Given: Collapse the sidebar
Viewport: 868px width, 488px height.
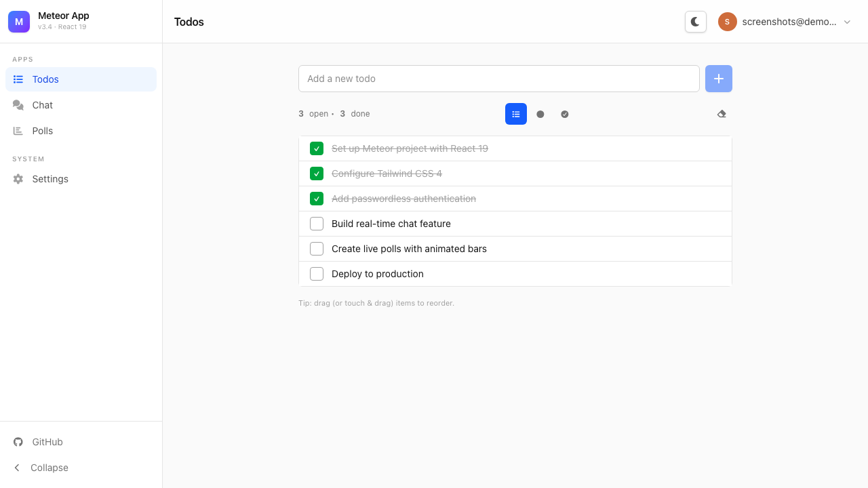Looking at the screenshot, I should 48,468.
